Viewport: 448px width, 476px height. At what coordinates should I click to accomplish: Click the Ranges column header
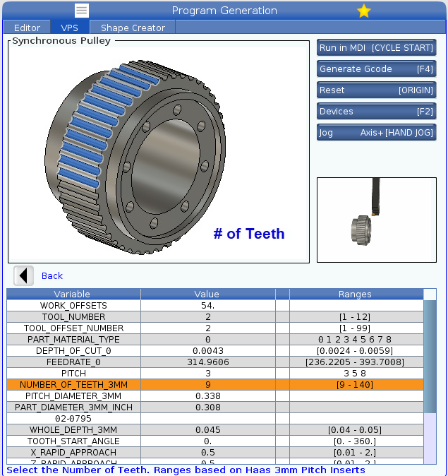(356, 294)
